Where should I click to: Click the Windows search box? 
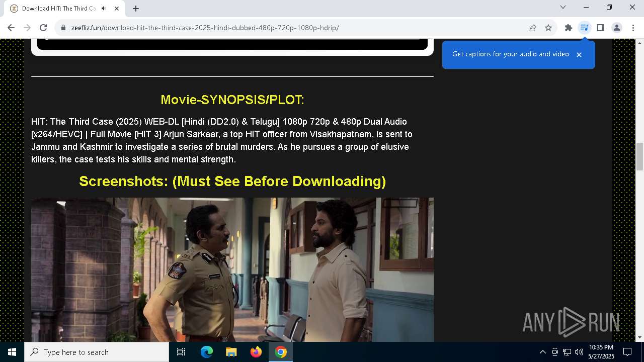[97, 352]
